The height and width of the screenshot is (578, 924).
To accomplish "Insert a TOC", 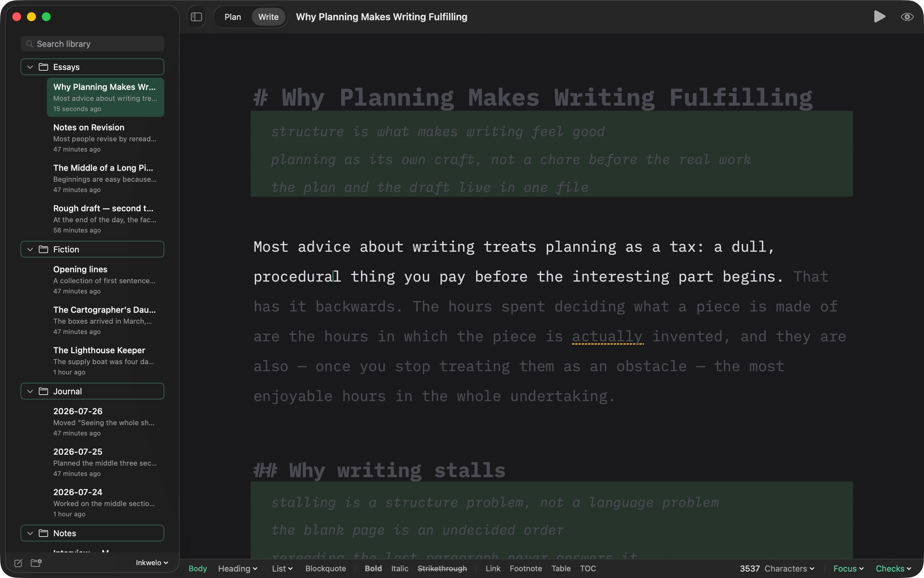I will 588,568.
